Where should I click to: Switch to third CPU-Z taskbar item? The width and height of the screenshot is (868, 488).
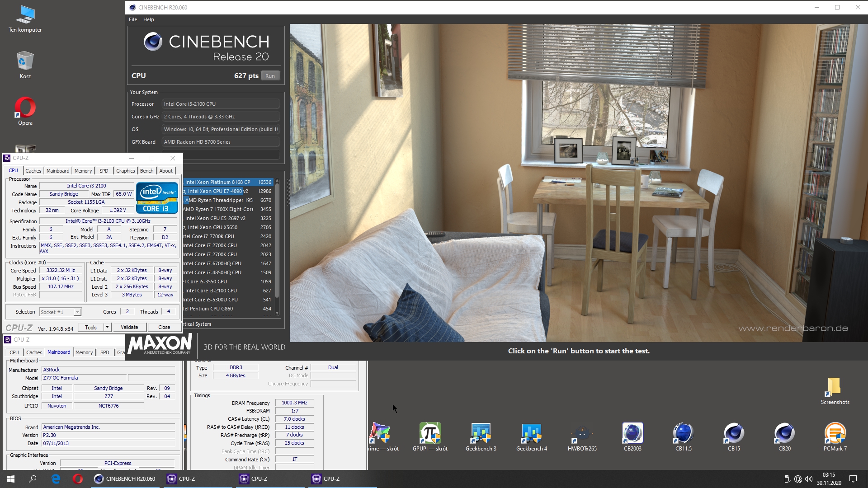point(342,479)
